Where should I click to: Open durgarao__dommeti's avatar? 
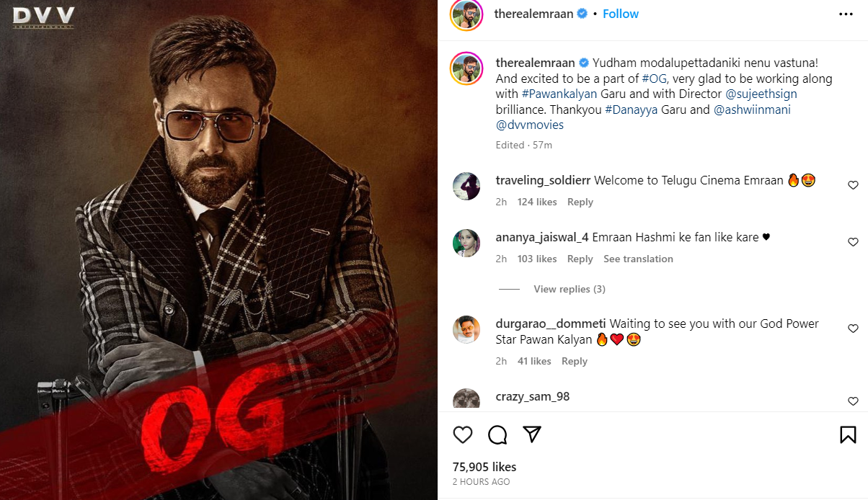(x=466, y=330)
